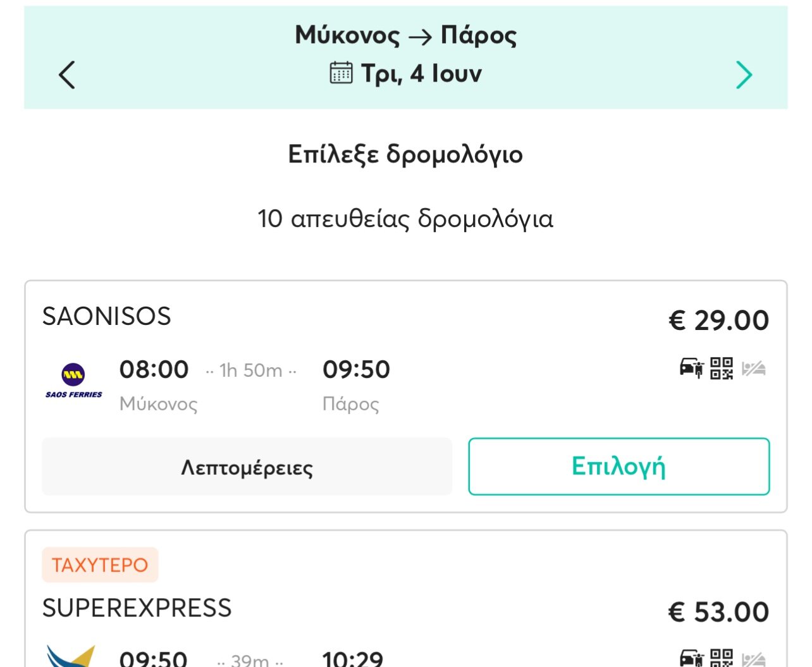Click the vehicle icon on SAONISOS card
812x667 pixels.
pos(691,368)
